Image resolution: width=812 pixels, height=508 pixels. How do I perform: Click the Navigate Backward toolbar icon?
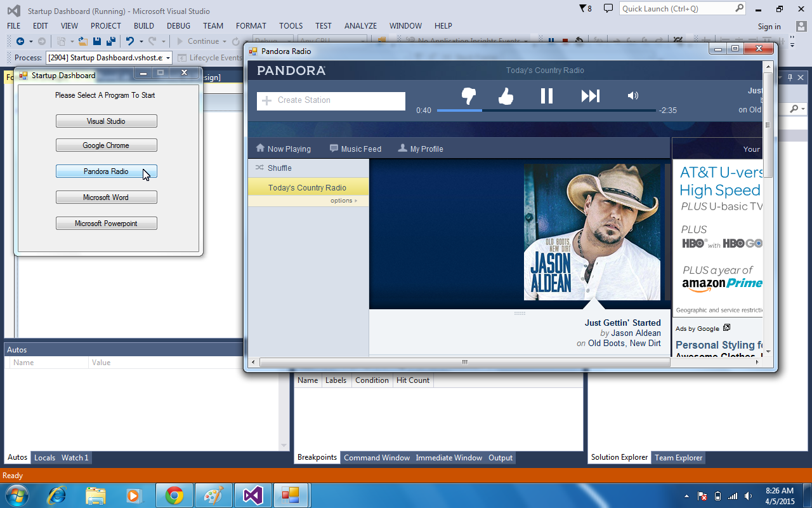[20, 41]
